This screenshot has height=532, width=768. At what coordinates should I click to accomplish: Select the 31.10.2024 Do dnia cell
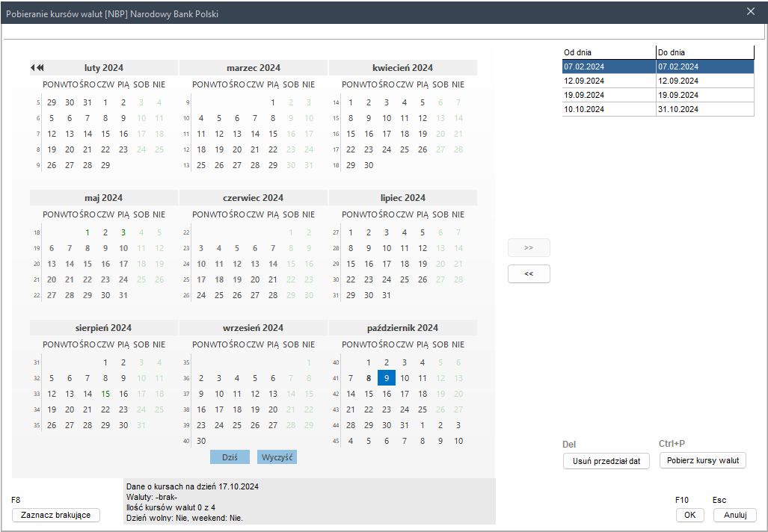point(705,109)
